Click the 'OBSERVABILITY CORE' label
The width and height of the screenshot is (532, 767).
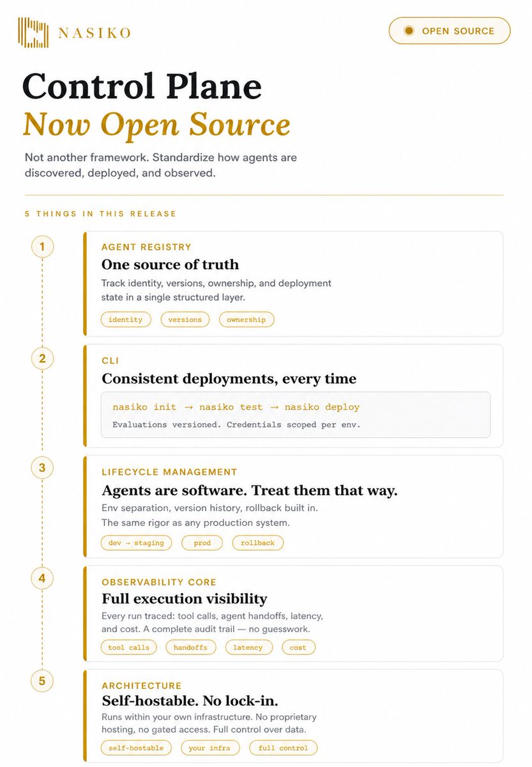159,583
